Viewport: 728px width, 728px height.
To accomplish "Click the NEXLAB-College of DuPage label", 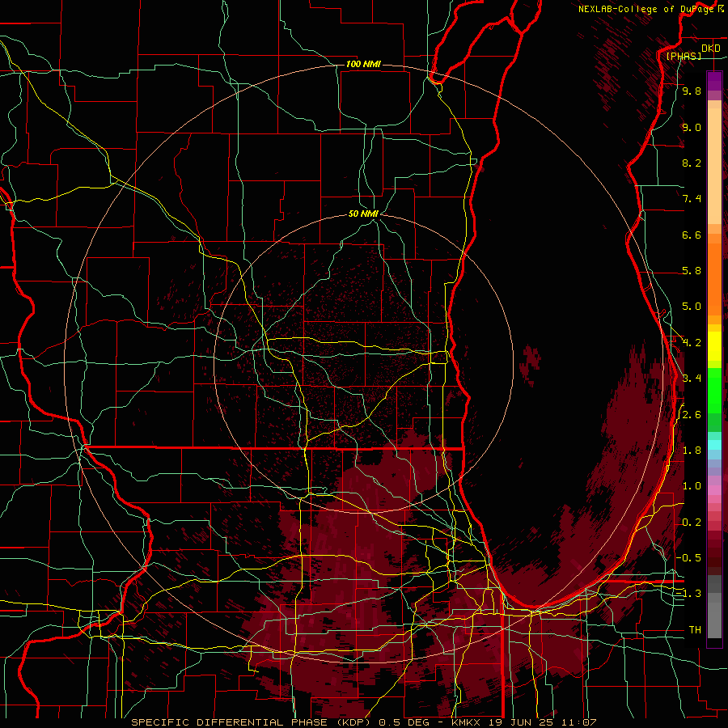I will [646, 9].
